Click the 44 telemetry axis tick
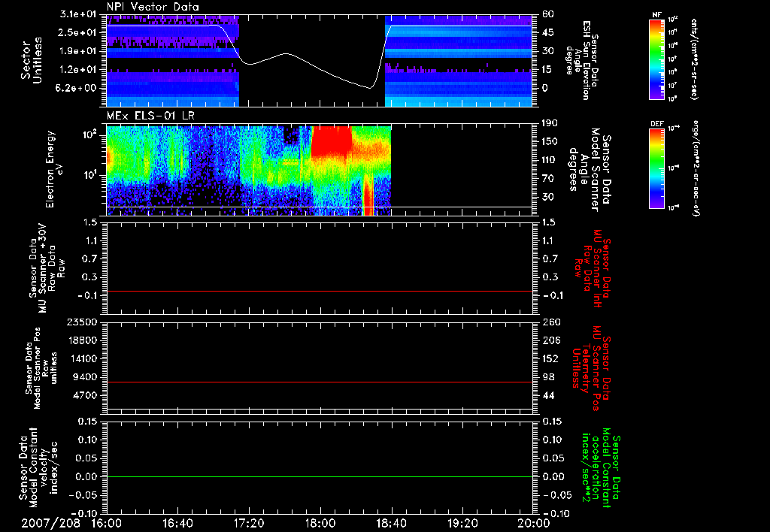Viewport: 770px width, 532px height. [x=547, y=395]
